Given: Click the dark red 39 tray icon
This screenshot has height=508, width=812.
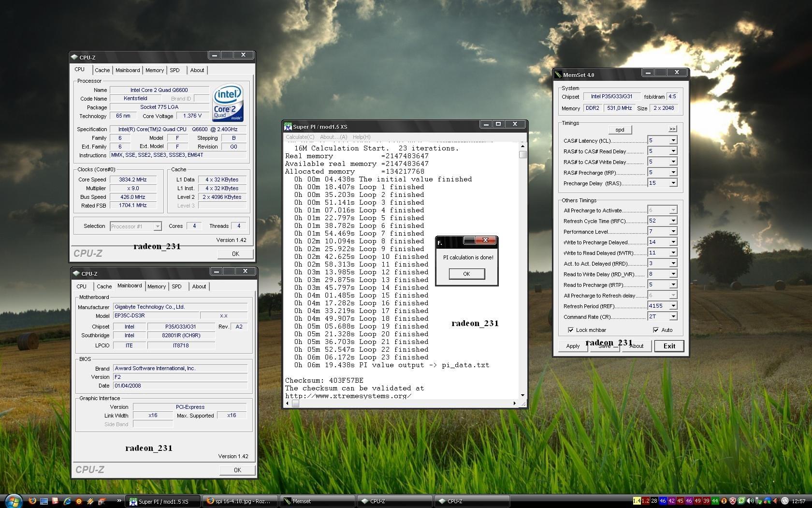Looking at the screenshot, I should click(706, 501).
